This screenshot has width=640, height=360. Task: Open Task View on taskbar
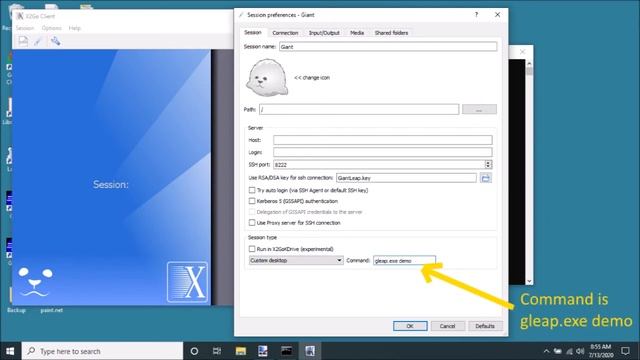217,351
